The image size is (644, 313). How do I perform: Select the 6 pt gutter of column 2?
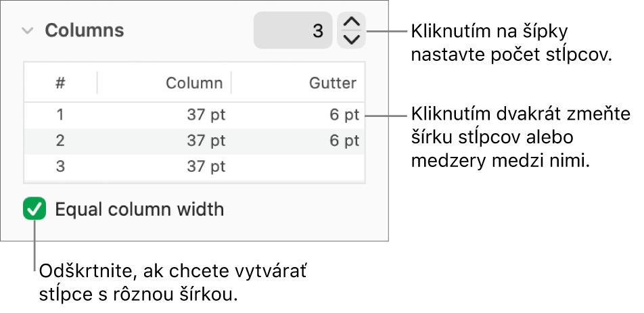(x=344, y=141)
